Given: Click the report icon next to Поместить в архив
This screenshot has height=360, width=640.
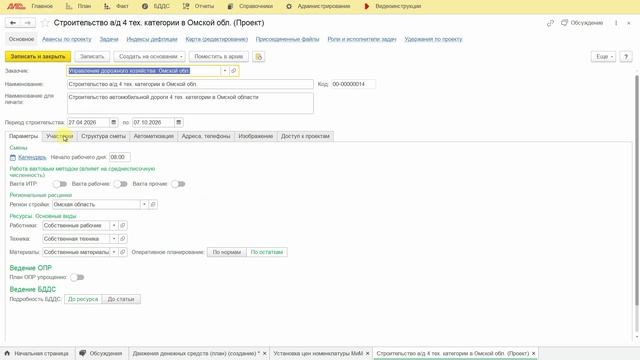Looking at the screenshot, I should [259, 57].
